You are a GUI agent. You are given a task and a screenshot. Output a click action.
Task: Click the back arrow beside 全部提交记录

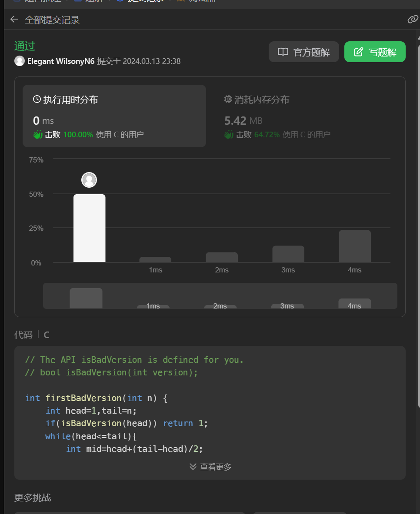[x=14, y=20]
